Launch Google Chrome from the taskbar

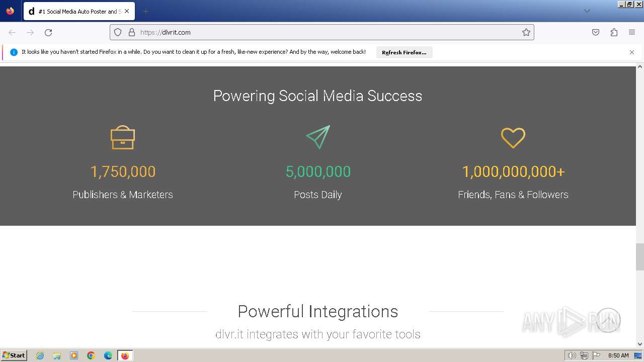(x=91, y=355)
